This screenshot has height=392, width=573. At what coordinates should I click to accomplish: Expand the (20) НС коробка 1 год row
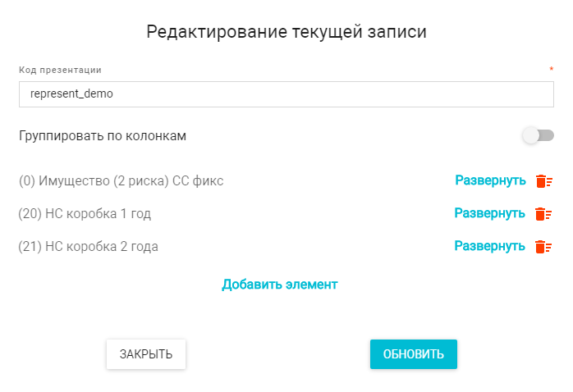tap(490, 213)
